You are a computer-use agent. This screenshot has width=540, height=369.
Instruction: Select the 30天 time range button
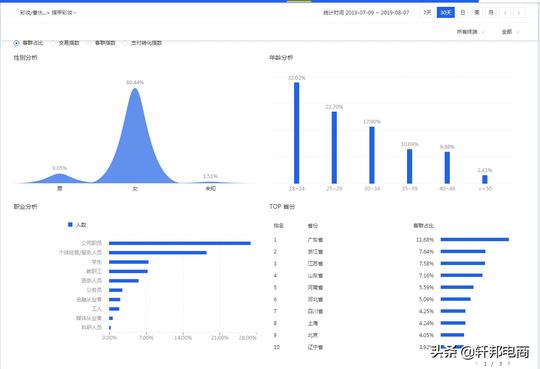pos(446,12)
